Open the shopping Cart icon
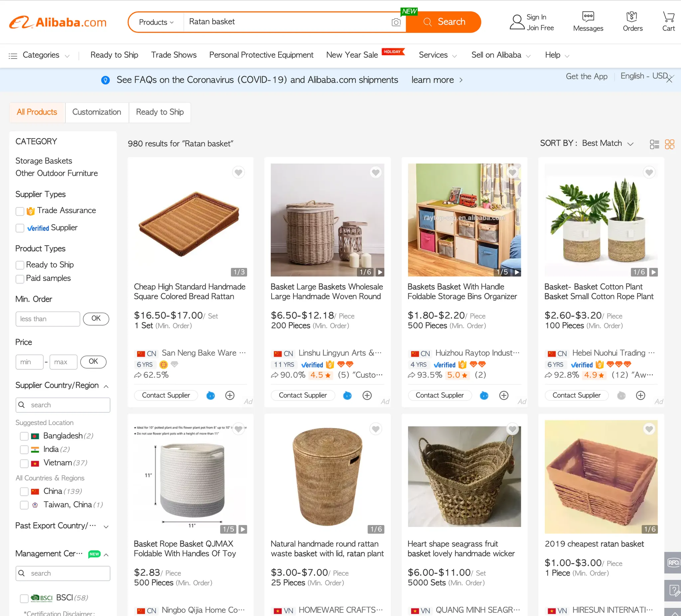This screenshot has width=681, height=616. coord(668,22)
